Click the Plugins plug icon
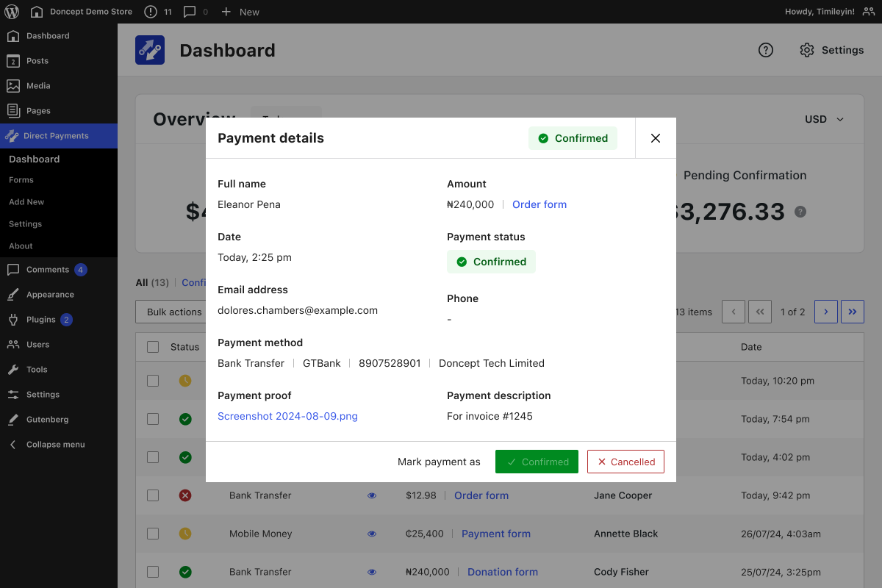882x588 pixels. click(13, 320)
